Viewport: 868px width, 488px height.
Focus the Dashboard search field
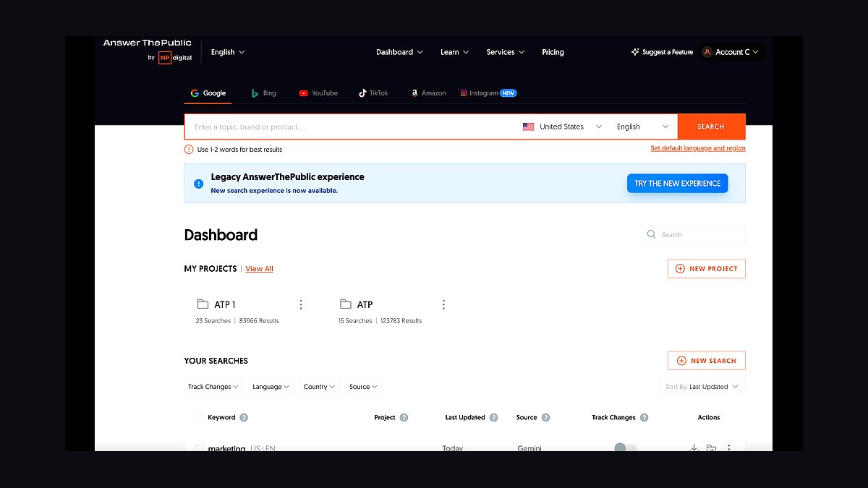(x=693, y=234)
